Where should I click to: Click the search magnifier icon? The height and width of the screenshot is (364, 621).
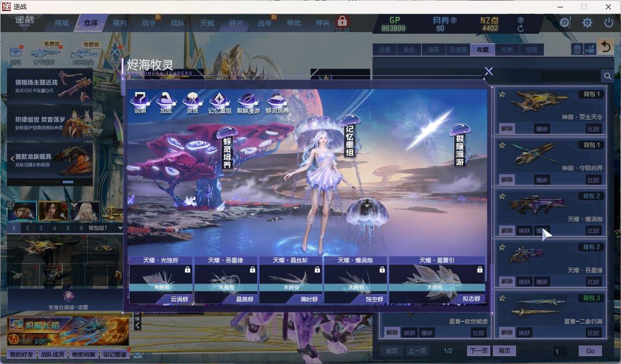tap(607, 76)
